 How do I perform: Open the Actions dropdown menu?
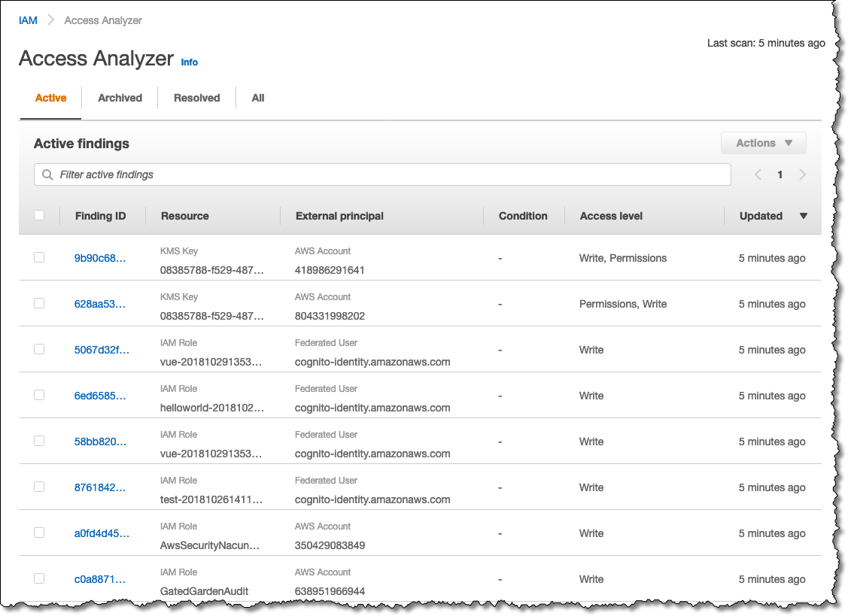pyautogui.click(x=763, y=143)
